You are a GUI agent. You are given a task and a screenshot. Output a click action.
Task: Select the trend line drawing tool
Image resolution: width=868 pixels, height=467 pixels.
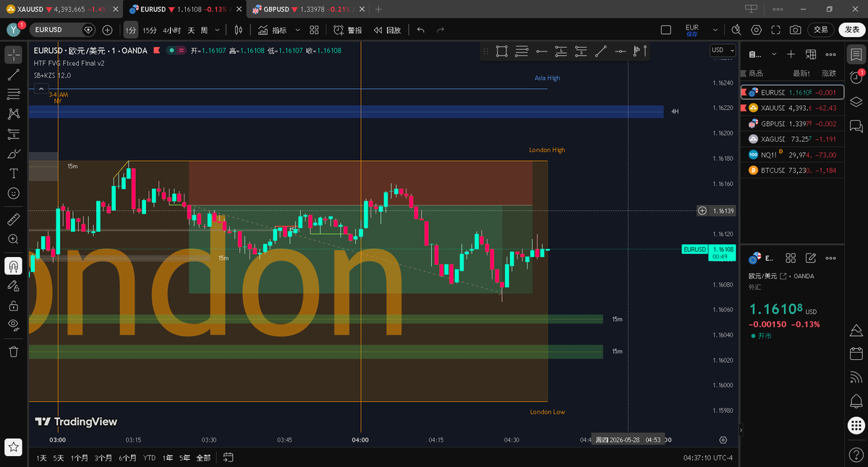pyautogui.click(x=13, y=75)
